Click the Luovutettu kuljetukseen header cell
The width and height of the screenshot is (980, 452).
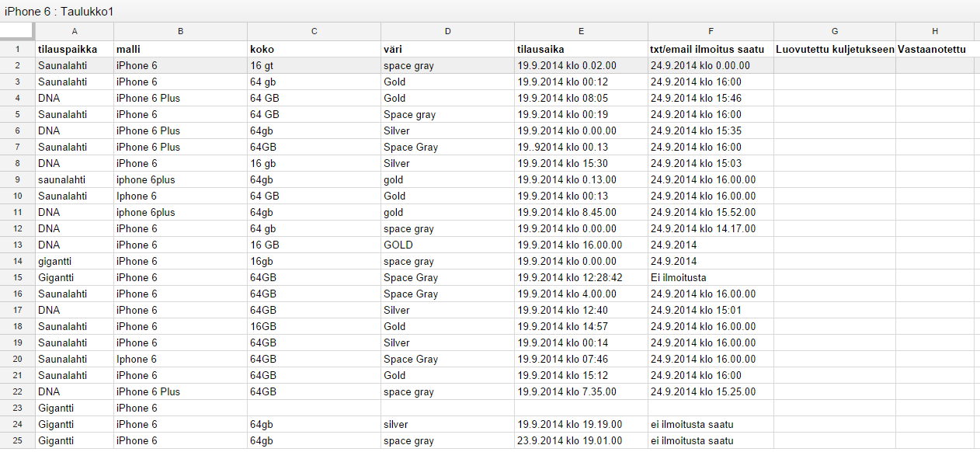click(x=835, y=49)
